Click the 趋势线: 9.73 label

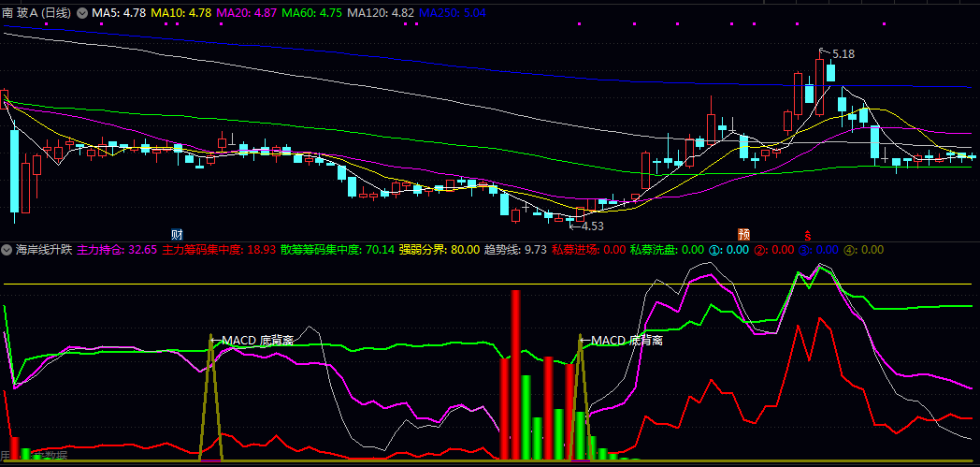[x=515, y=250]
